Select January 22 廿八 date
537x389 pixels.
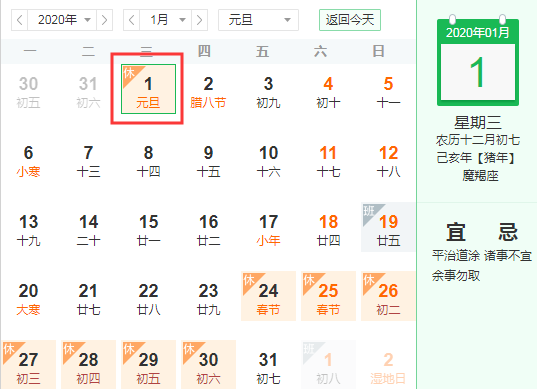[148, 299]
